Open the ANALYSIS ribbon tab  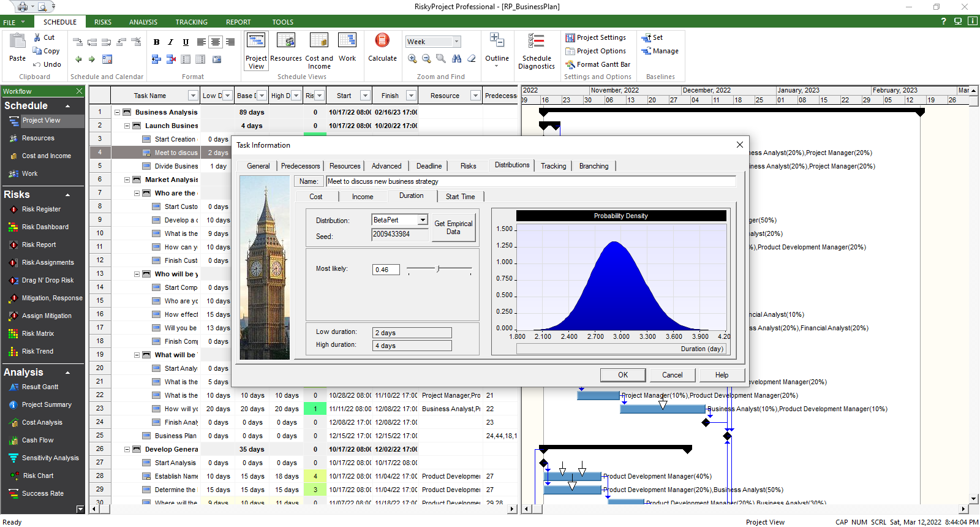143,22
